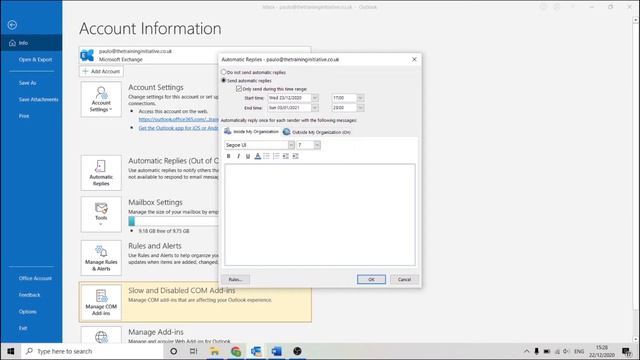This screenshot has height=360, width=640.
Task: Open the Info page in sidebar
Action: [x=31, y=43]
